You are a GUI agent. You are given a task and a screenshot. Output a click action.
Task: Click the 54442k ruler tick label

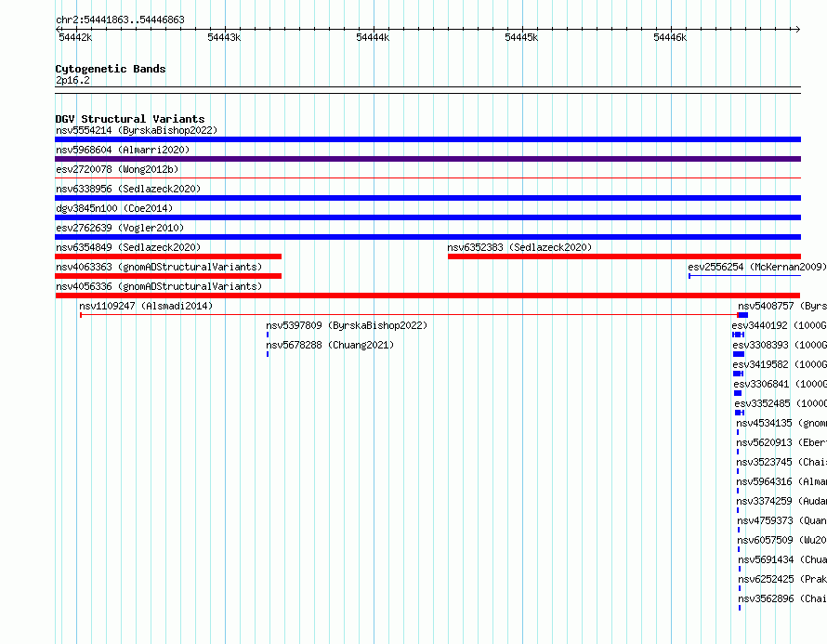coord(75,37)
